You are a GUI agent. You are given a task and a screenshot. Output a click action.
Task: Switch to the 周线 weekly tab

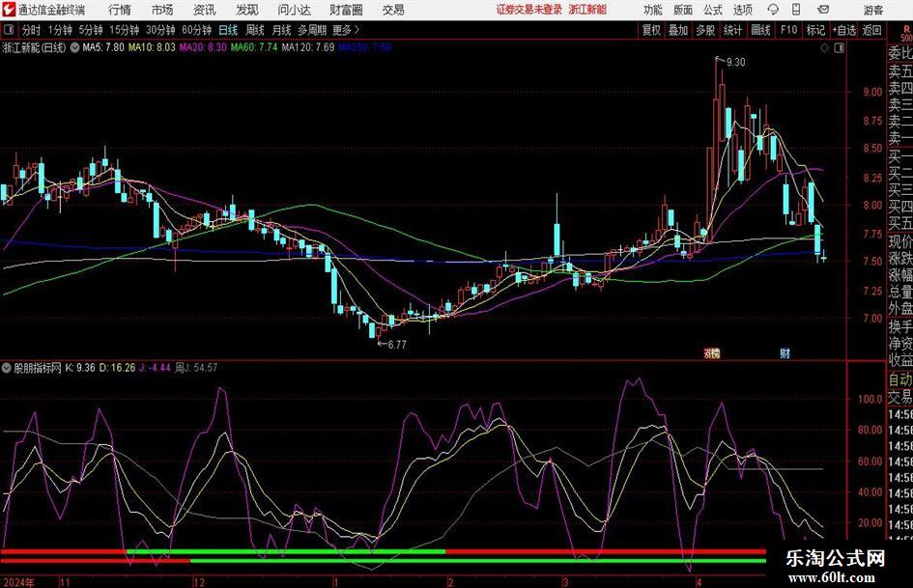point(255,30)
